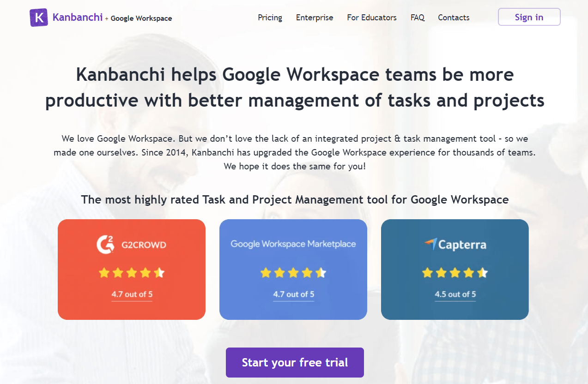Screen dimensions: 588x384
Task: Click the G2 Crowd star rating
Action: (132, 273)
